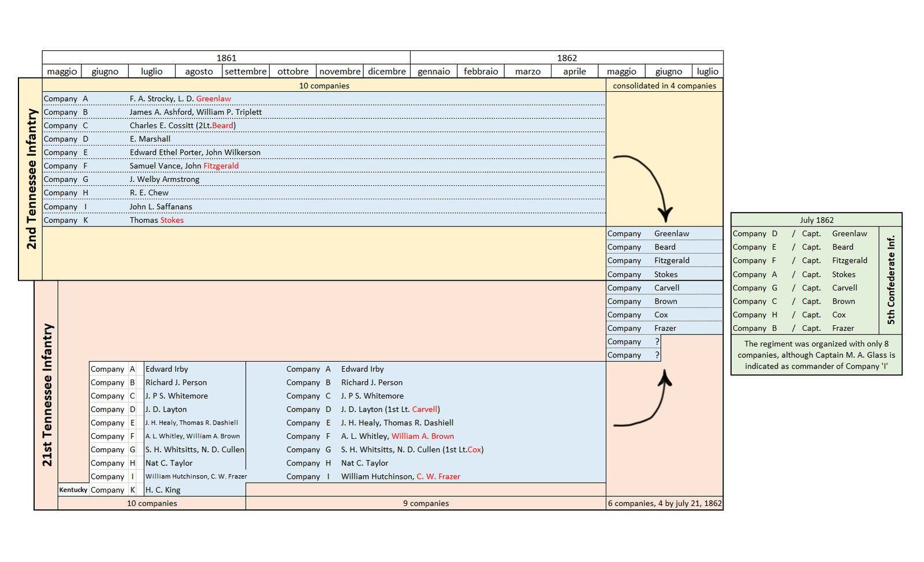924x562 pixels.
Task: Select the ottobre month column header
Action: coord(293,72)
